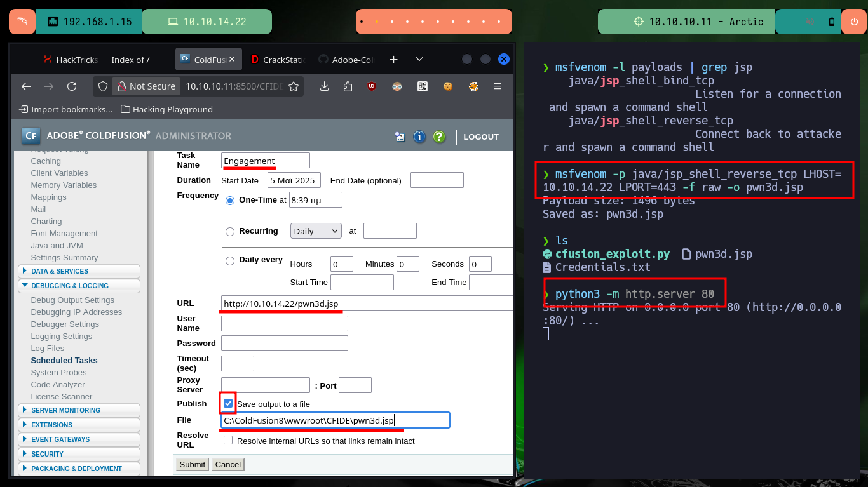Switch to the HackTricks tab
Viewport: 868px width, 487px height.
coord(70,59)
